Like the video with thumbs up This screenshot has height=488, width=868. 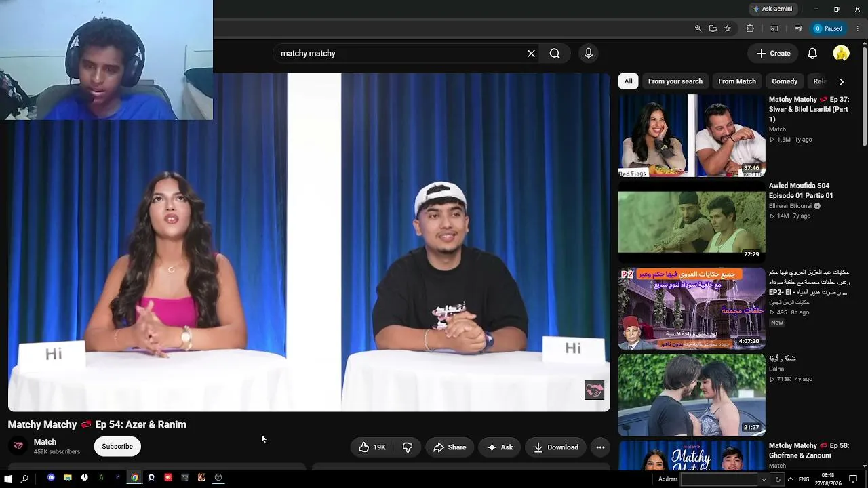pos(372,447)
